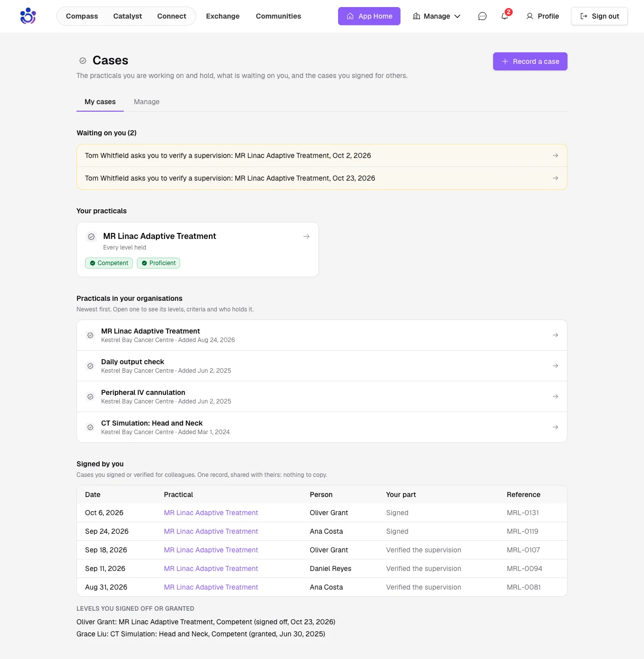
Task: Click arrow in Peripheral IV cannulation row
Action: click(555, 396)
